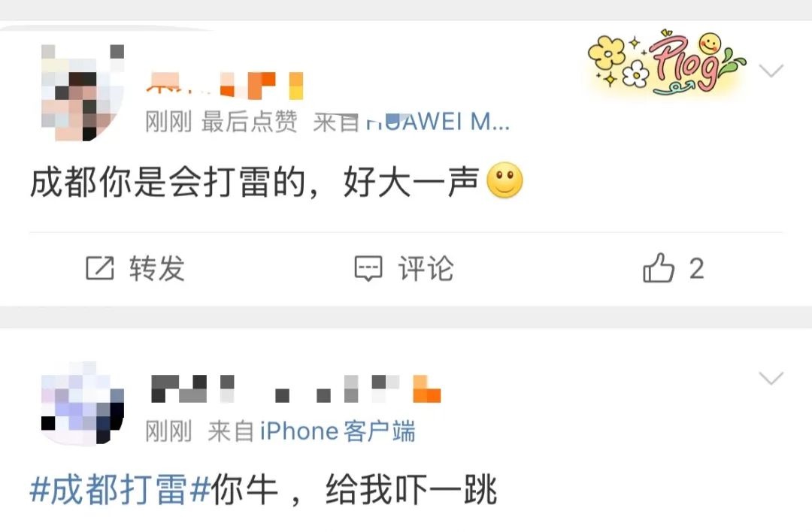
Task: Click the 最后点赞 label under first username
Action: click(249, 122)
